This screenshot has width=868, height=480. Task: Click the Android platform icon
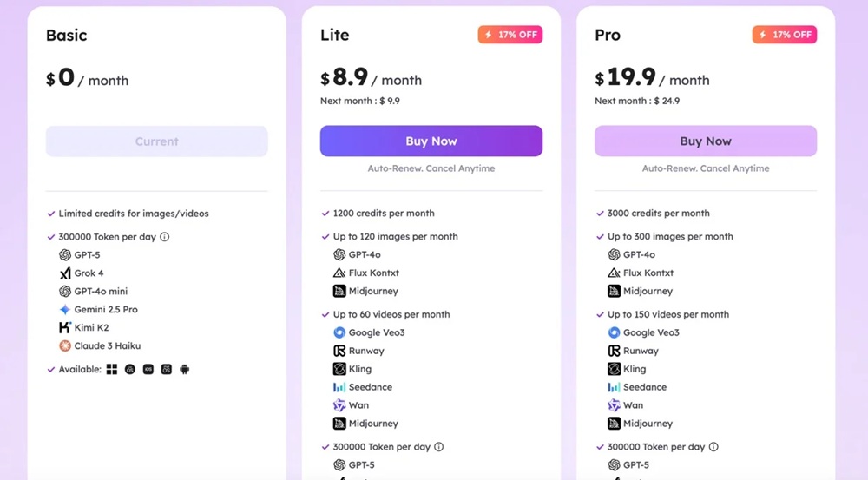[184, 369]
